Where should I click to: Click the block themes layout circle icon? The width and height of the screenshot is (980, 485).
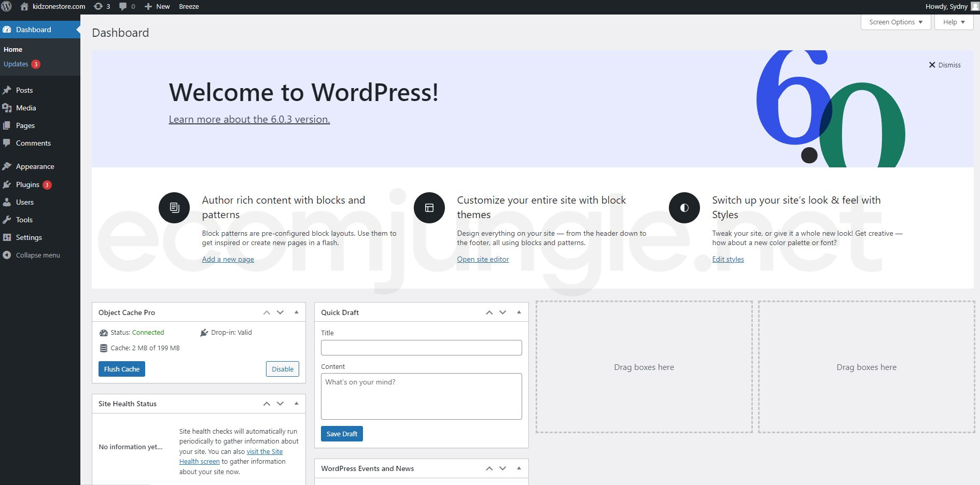pyautogui.click(x=429, y=208)
